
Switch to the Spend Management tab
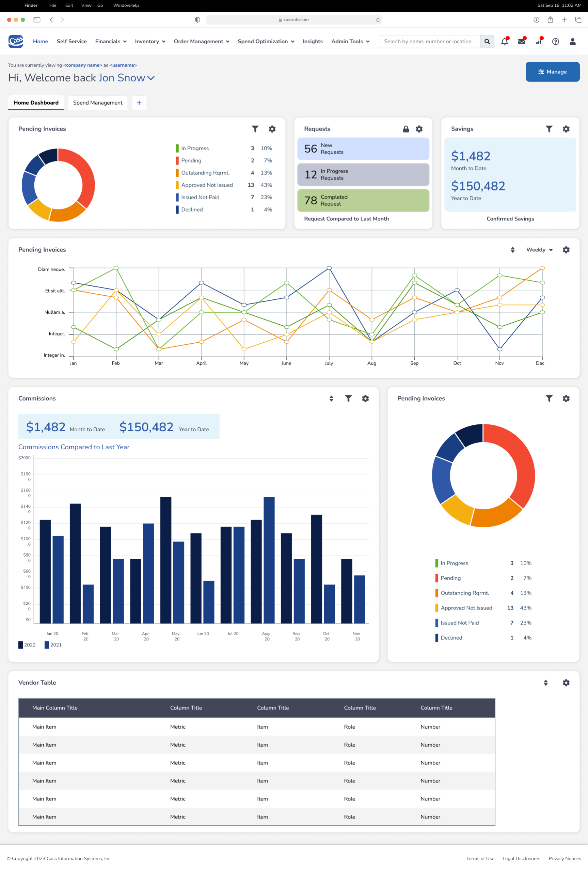pyautogui.click(x=97, y=103)
